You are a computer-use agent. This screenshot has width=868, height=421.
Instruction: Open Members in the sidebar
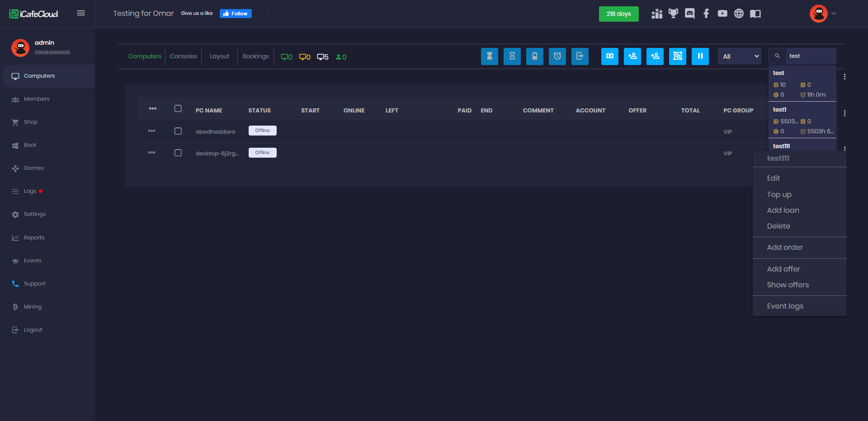coord(37,99)
